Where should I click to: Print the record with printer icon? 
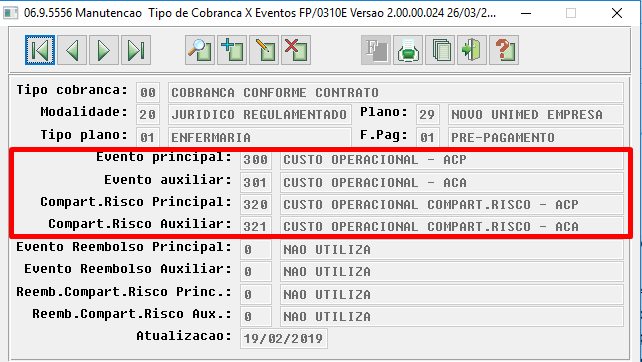point(408,50)
